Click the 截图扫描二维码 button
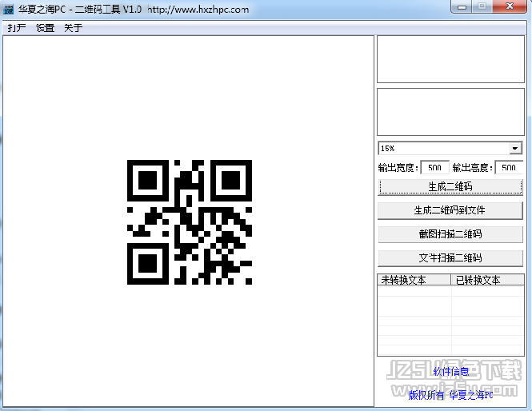The height and width of the screenshot is (411, 532). [450, 234]
